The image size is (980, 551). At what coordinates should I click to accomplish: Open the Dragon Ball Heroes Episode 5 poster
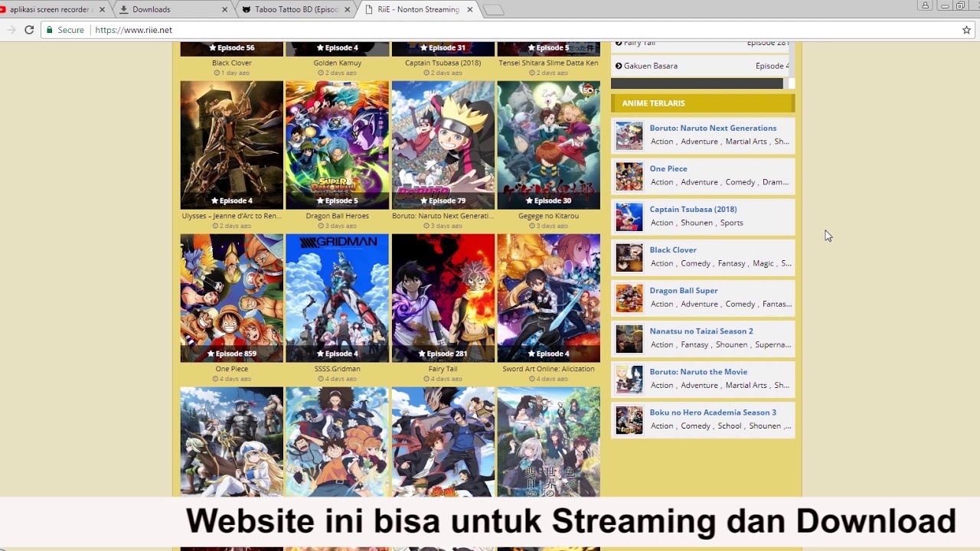click(338, 145)
